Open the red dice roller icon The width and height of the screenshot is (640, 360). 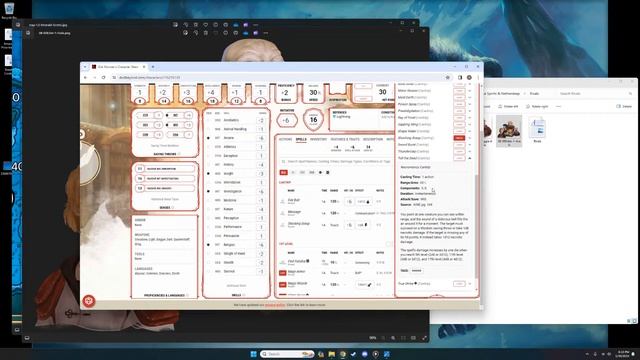click(89, 301)
